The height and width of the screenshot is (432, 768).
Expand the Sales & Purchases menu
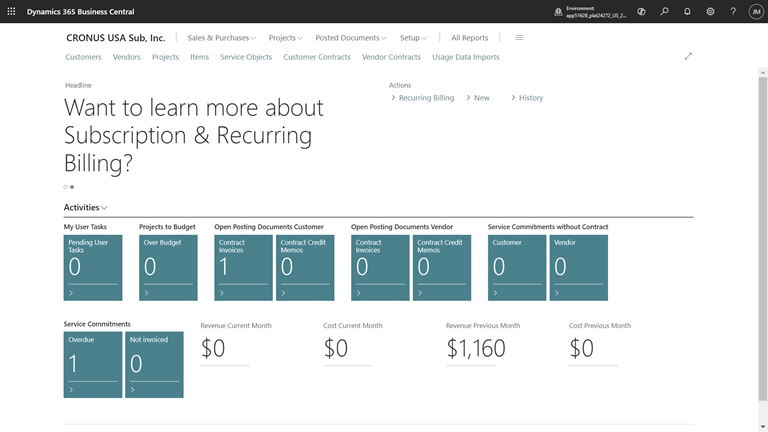(x=221, y=38)
